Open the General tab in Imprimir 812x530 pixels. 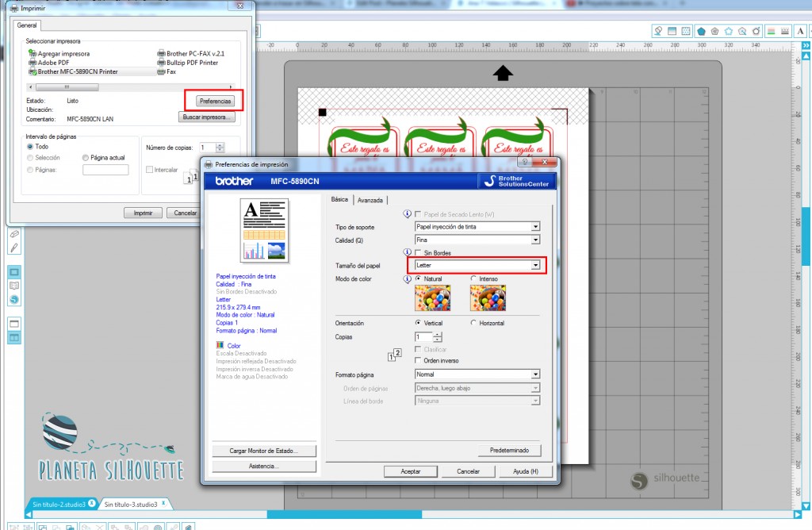(27, 25)
